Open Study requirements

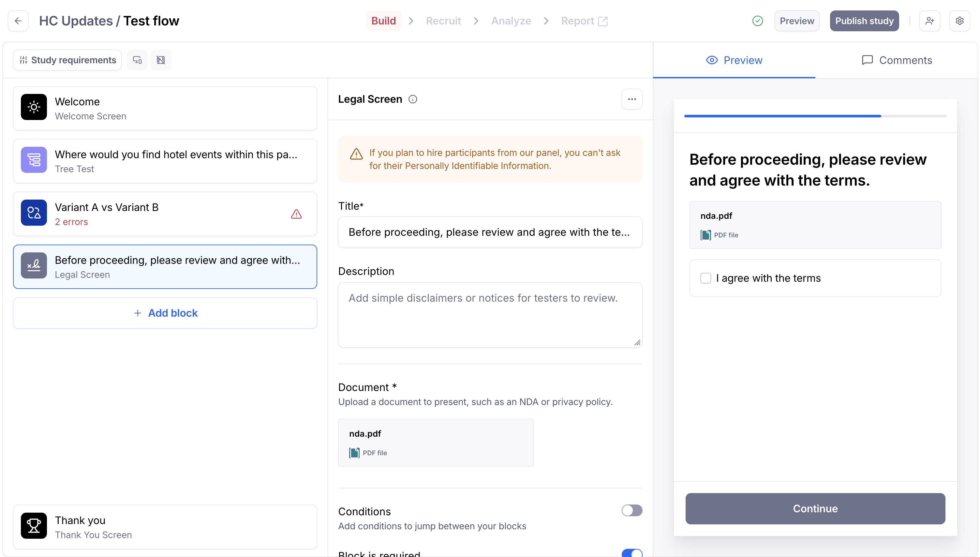click(67, 60)
